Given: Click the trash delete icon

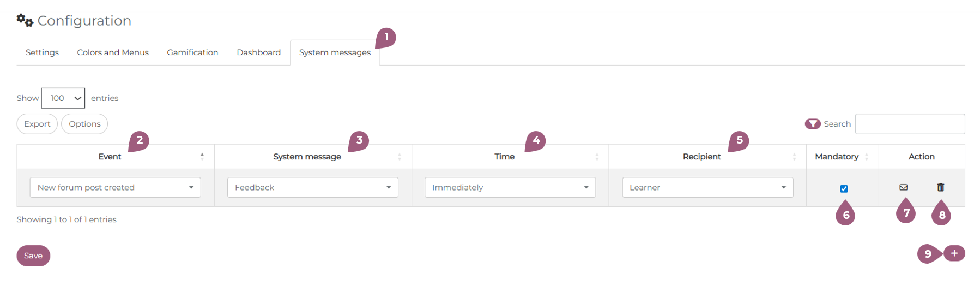Looking at the screenshot, I should pos(940,187).
